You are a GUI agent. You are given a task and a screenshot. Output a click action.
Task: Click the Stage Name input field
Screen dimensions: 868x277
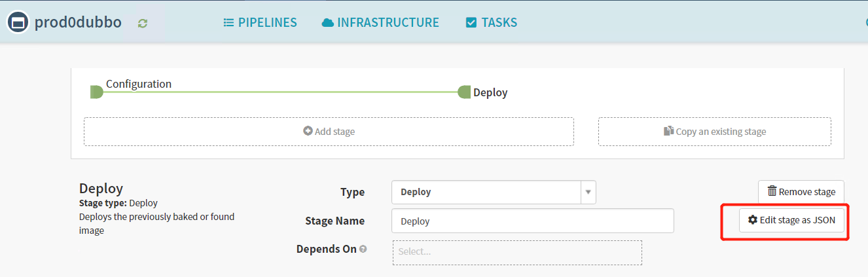coord(532,221)
